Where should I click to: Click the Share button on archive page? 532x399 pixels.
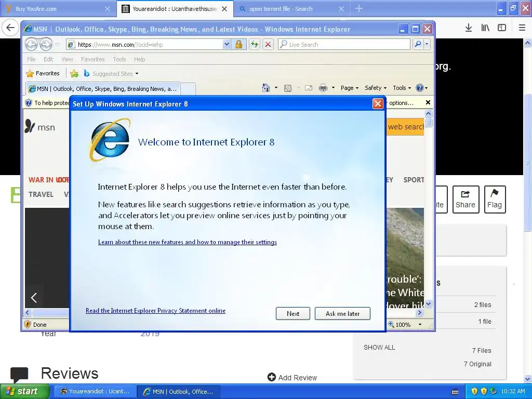[x=465, y=199]
